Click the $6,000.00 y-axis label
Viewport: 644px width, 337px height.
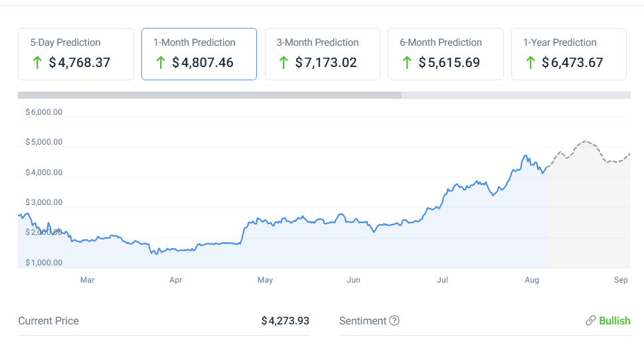tap(44, 112)
